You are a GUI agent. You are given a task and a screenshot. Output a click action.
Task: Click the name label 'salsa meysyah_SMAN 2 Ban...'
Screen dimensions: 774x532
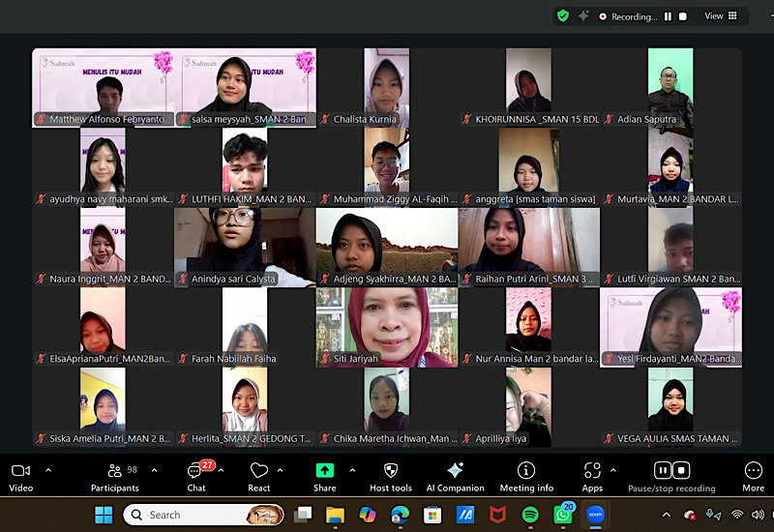[x=252, y=119]
